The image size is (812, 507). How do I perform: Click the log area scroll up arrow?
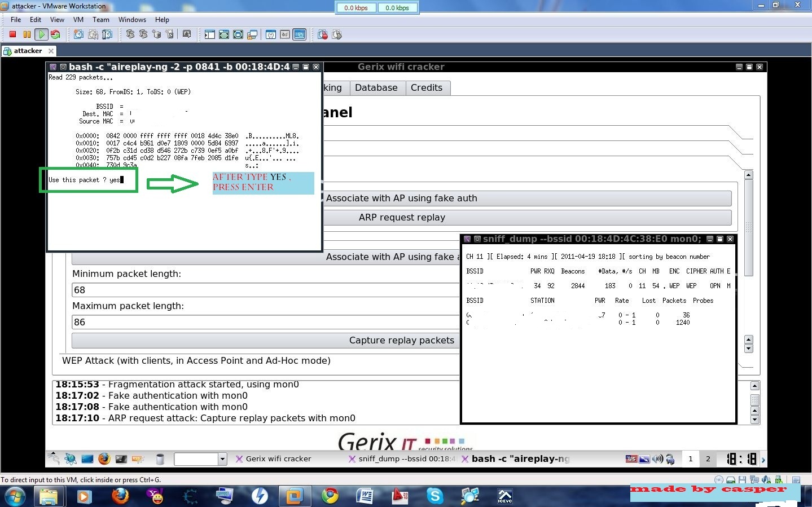pyautogui.click(x=755, y=386)
